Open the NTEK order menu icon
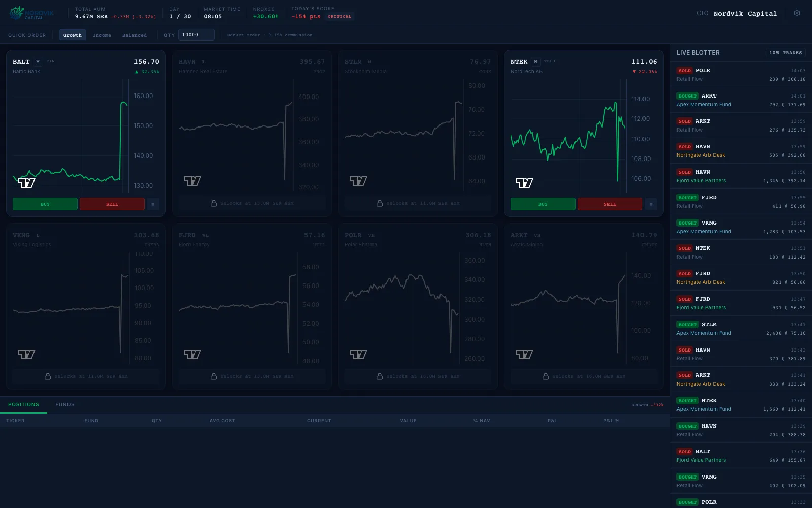This screenshot has width=812, height=508. tap(651, 204)
